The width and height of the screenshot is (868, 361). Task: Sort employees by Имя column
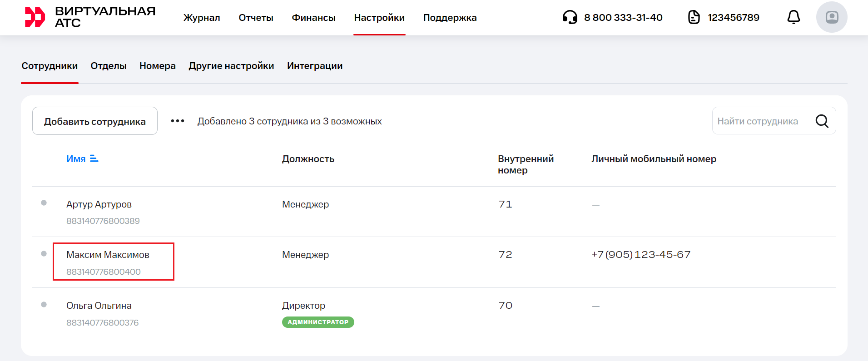click(x=82, y=159)
